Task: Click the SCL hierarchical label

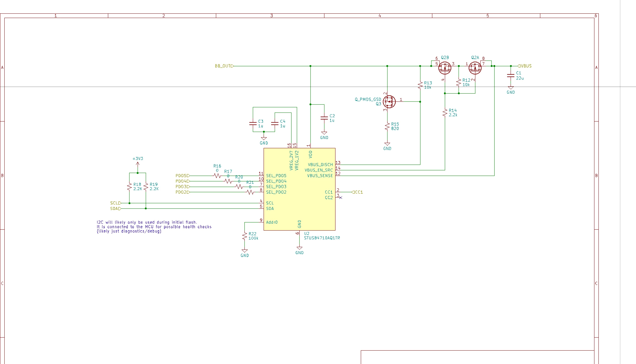Action: point(116,203)
